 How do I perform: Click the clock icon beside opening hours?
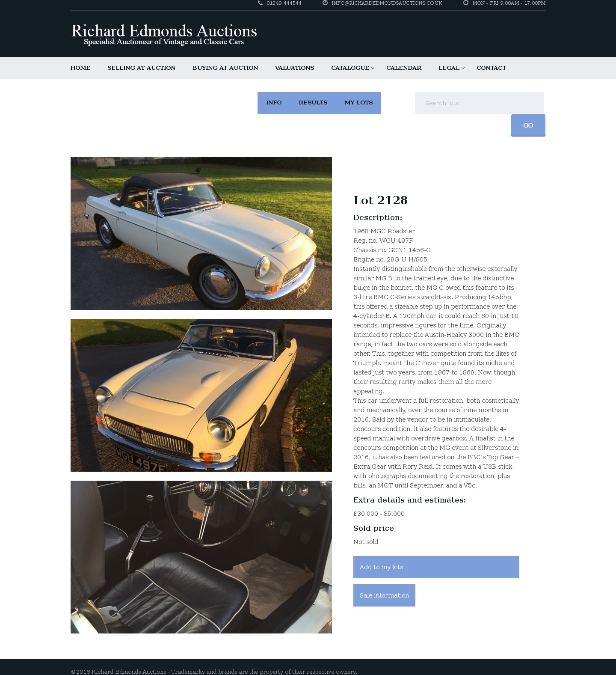(x=466, y=3)
